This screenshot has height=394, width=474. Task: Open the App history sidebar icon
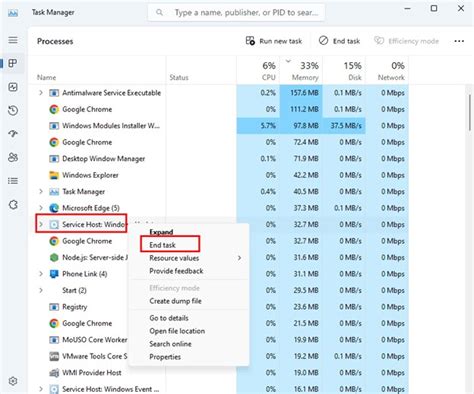click(13, 111)
